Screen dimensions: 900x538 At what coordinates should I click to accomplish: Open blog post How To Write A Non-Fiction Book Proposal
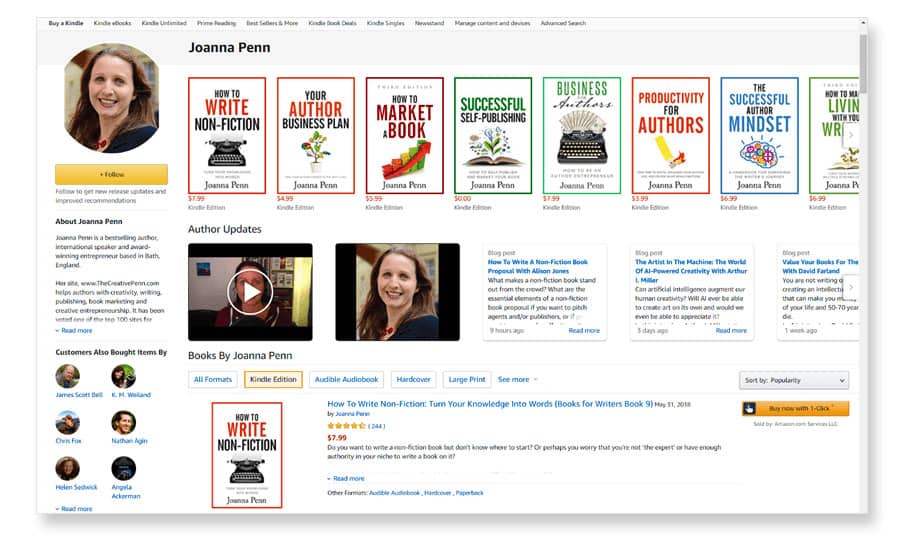click(537, 266)
